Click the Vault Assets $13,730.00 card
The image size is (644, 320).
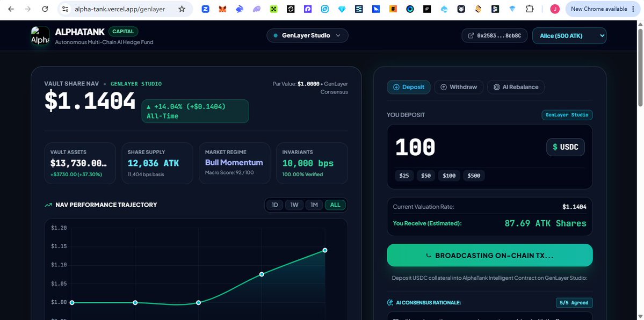click(x=80, y=163)
